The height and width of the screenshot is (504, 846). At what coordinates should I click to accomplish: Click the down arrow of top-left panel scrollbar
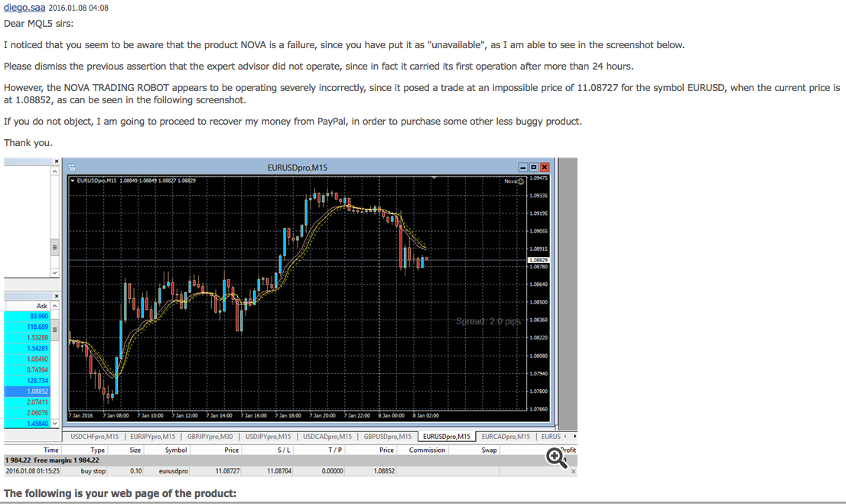pos(54,273)
